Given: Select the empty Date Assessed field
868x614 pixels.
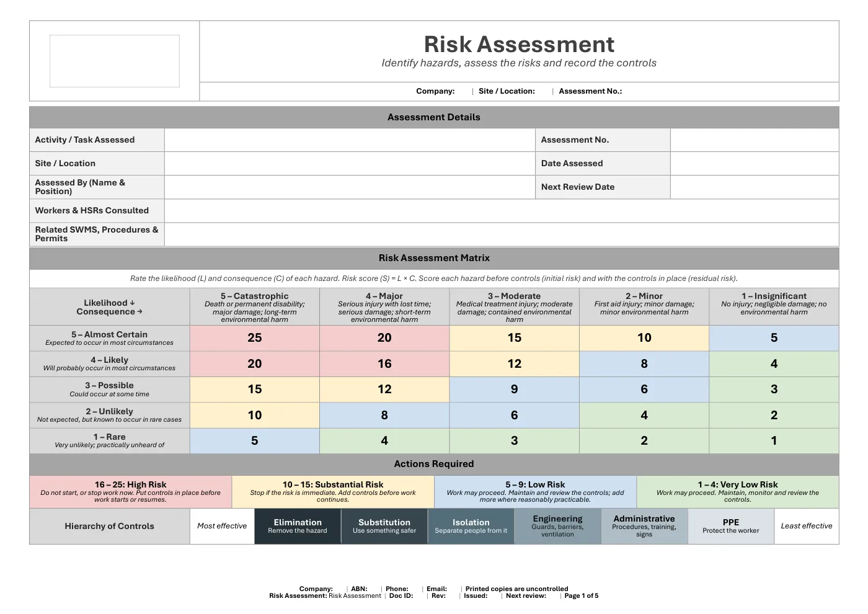Looking at the screenshot, I should coord(755,164).
